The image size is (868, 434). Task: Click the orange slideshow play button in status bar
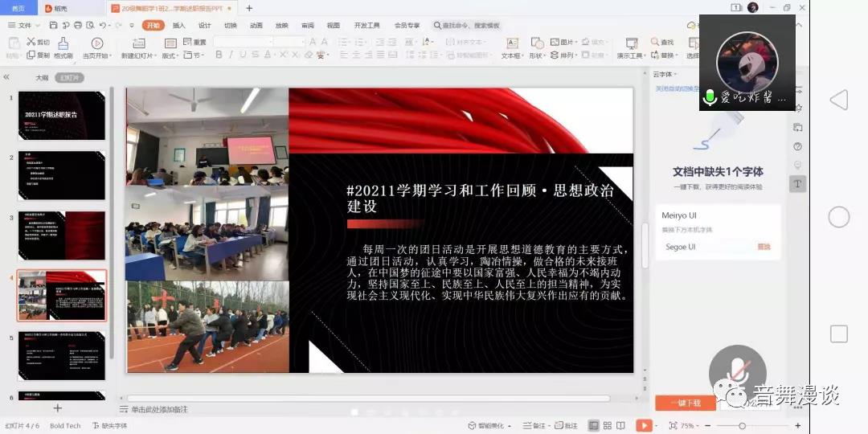point(643,425)
